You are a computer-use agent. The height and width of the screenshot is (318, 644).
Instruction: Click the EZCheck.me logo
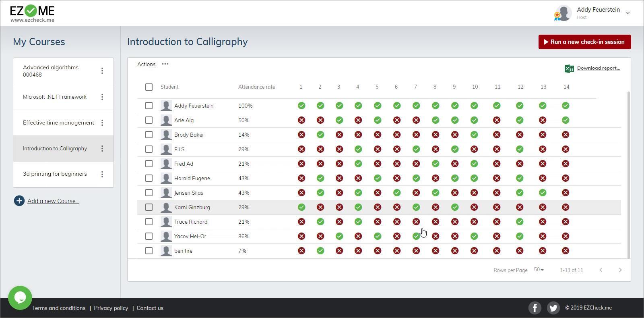tap(32, 13)
